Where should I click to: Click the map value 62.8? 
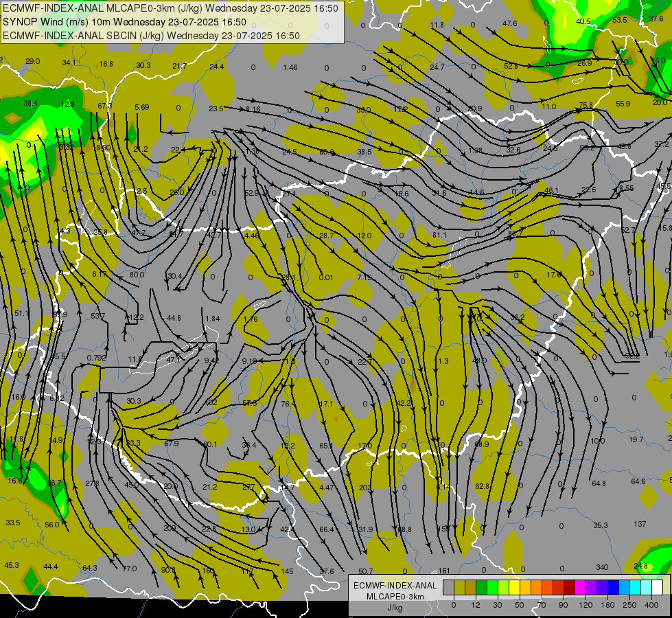[483, 486]
